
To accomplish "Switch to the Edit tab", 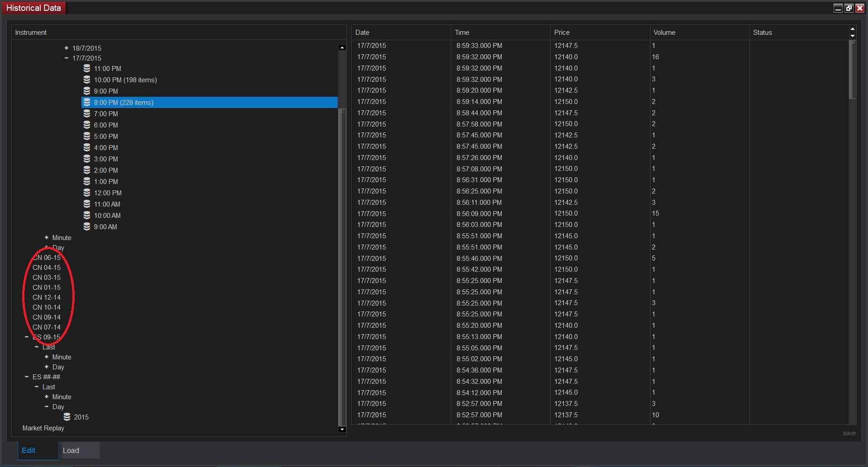I will 38,450.
